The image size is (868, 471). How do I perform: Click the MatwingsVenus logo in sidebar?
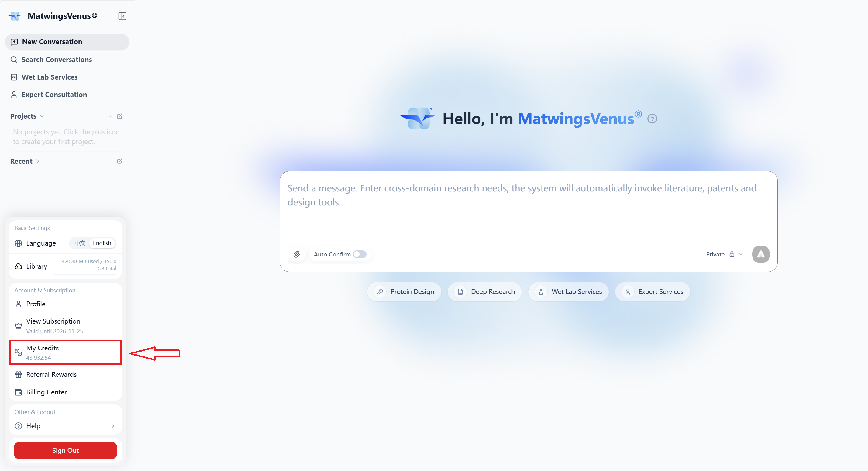pos(15,16)
